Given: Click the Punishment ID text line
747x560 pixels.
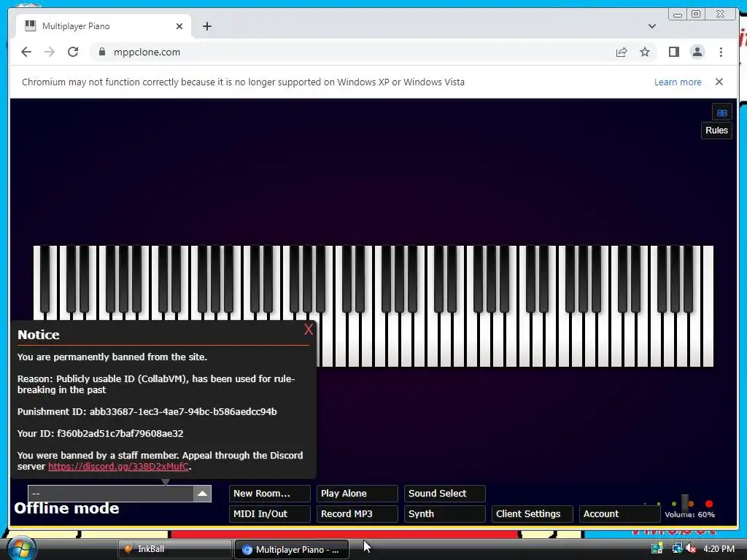Looking at the screenshot, I should [x=147, y=411].
